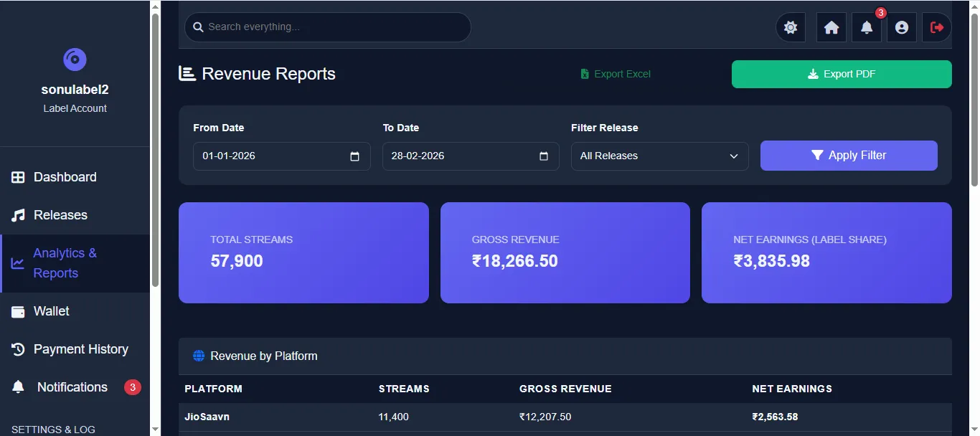Click the funnel icon on Apply Filter
The image size is (980, 436).
click(x=817, y=155)
